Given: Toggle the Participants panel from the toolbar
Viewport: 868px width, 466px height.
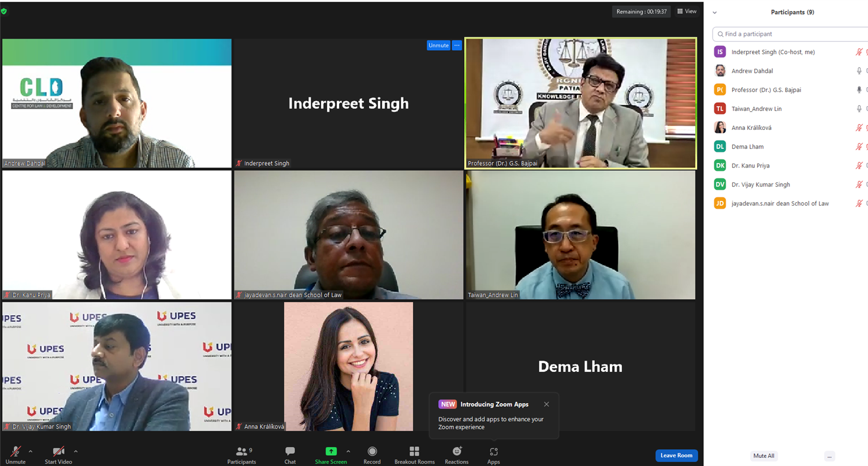Looking at the screenshot, I should click(242, 454).
